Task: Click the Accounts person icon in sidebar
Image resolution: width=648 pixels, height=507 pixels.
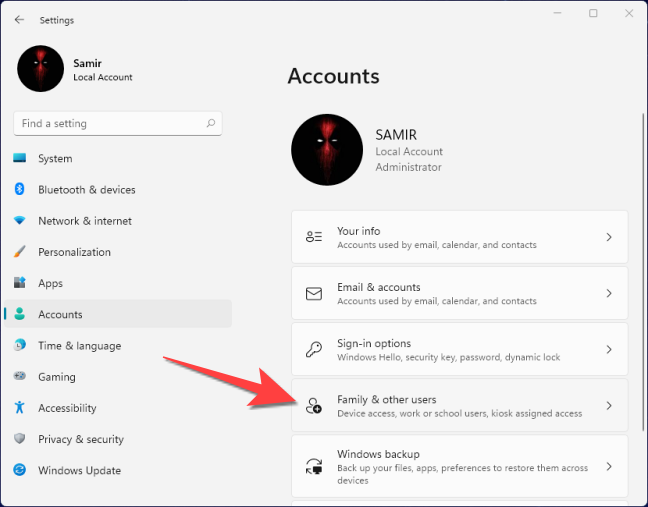Action: pyautogui.click(x=19, y=314)
